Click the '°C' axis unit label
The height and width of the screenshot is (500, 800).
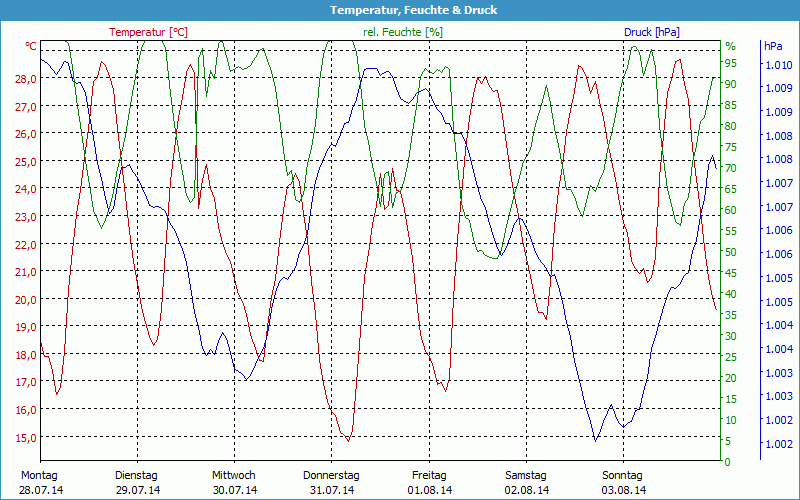(31, 46)
